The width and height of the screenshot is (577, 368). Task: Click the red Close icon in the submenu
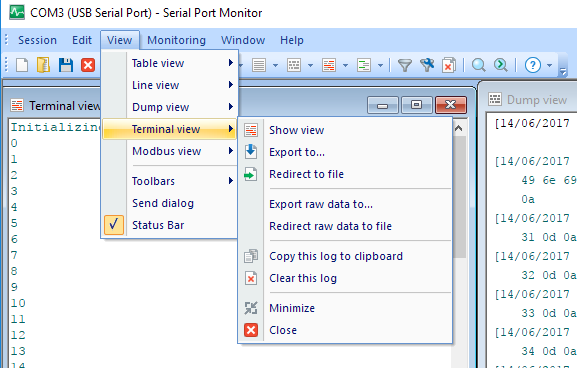(x=251, y=330)
